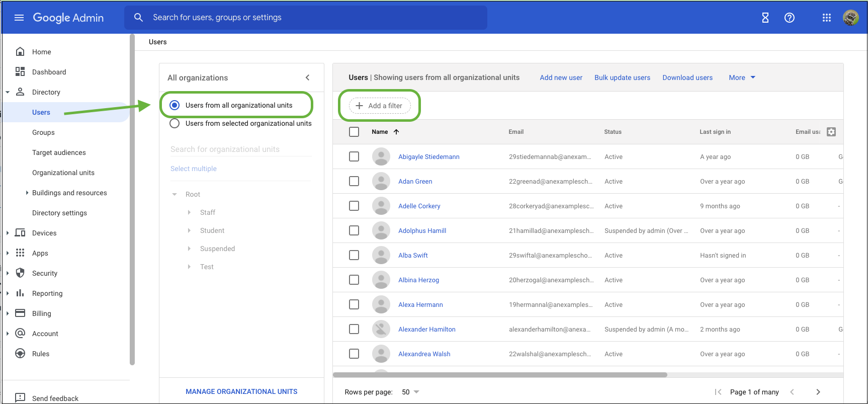Check the box for Adan Green
This screenshot has height=404, width=868.
[x=354, y=181]
